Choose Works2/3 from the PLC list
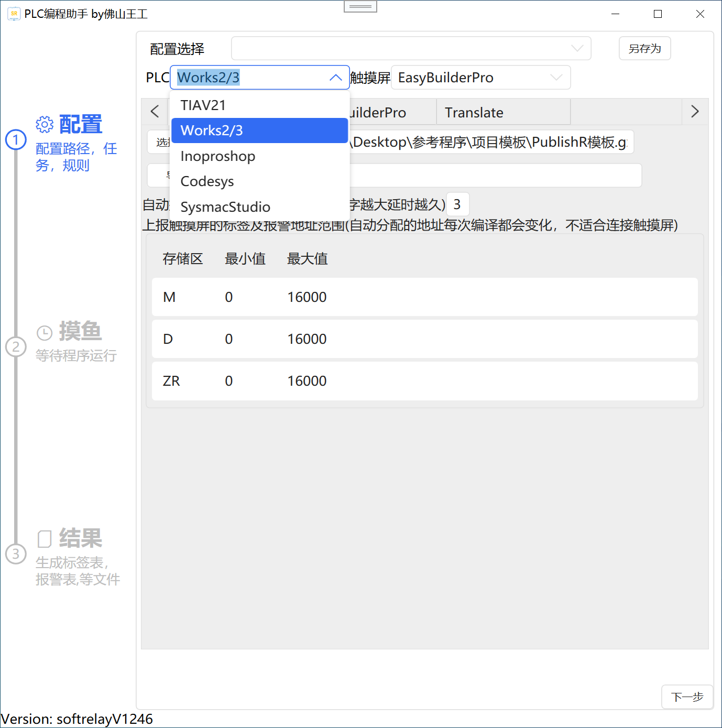722x728 pixels. pyautogui.click(x=260, y=131)
